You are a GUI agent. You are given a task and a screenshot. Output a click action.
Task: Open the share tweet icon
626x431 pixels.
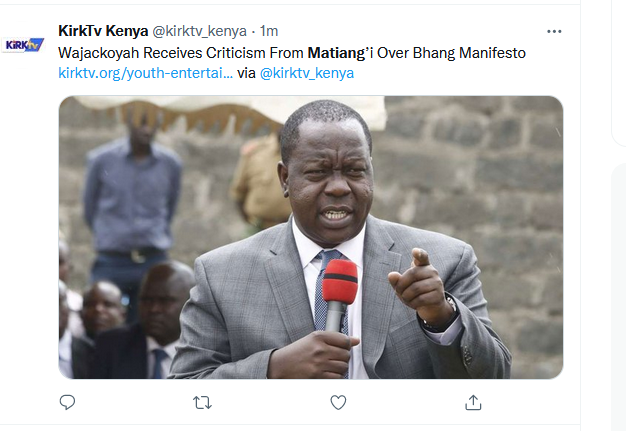click(473, 402)
